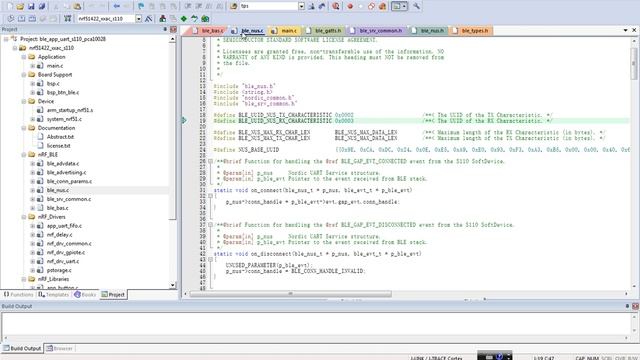Rebuild all target files
Viewport: 640px width, 360px height.
[x=32, y=18]
